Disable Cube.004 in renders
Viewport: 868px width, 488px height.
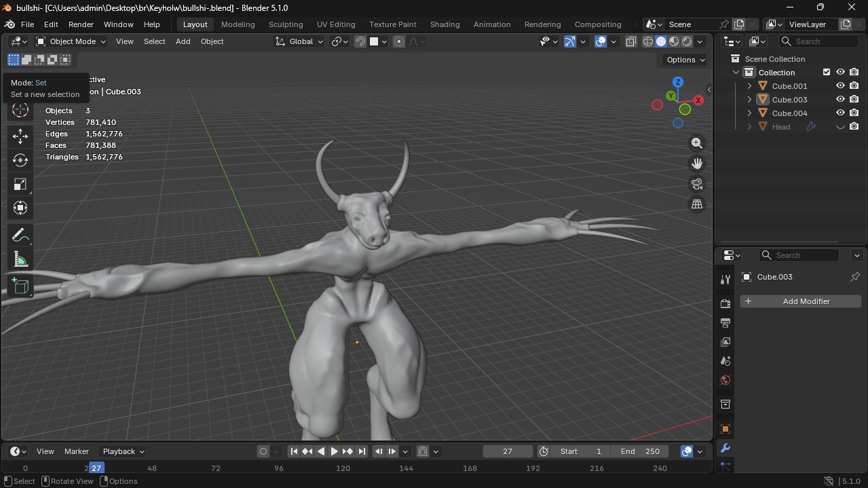[854, 113]
